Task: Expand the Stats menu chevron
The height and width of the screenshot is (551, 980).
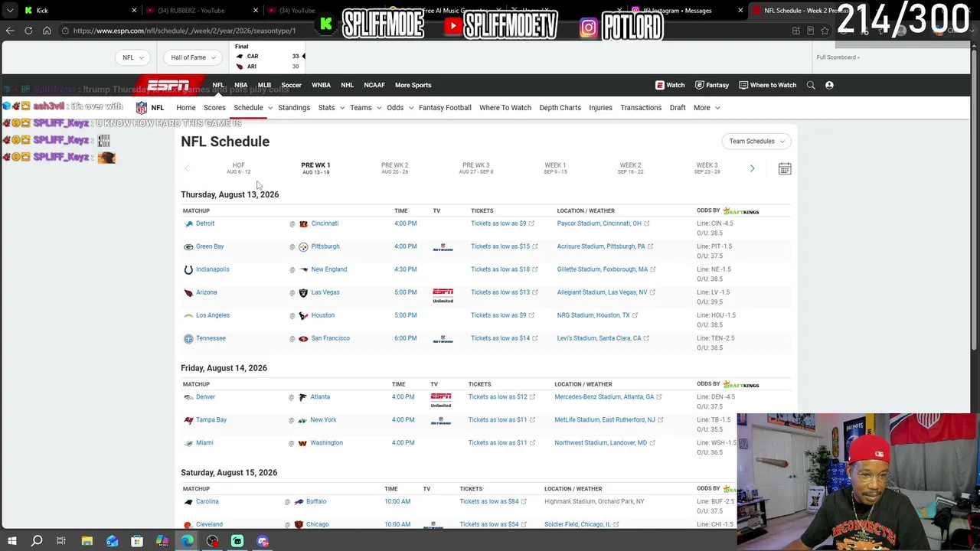Action: click(342, 108)
